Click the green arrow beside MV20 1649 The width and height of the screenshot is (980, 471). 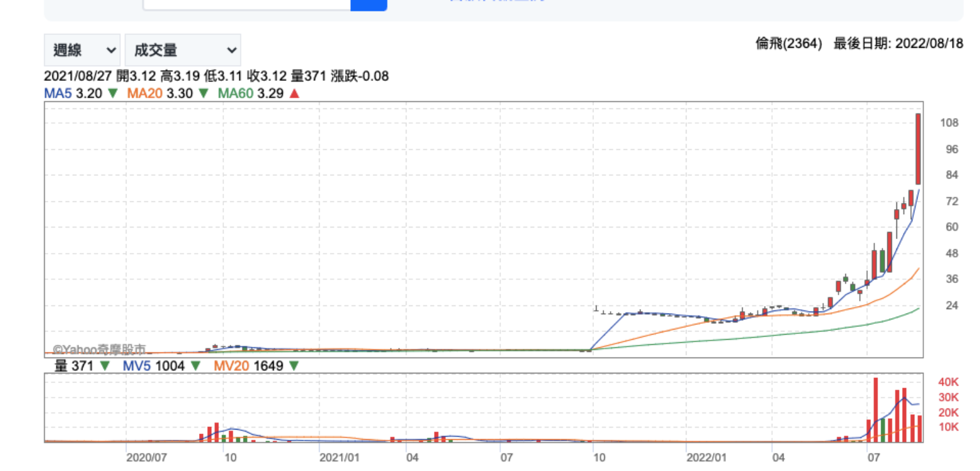point(293,366)
